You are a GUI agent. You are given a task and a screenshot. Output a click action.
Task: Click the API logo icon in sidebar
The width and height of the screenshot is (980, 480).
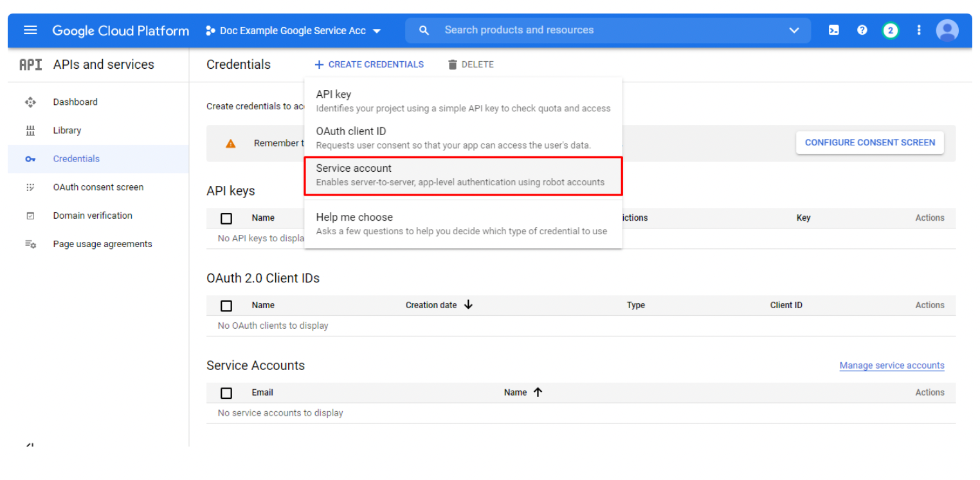tap(30, 64)
